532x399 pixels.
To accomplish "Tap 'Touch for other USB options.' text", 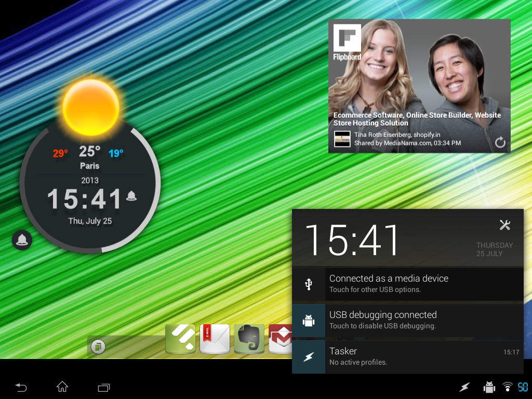I will coord(375,289).
